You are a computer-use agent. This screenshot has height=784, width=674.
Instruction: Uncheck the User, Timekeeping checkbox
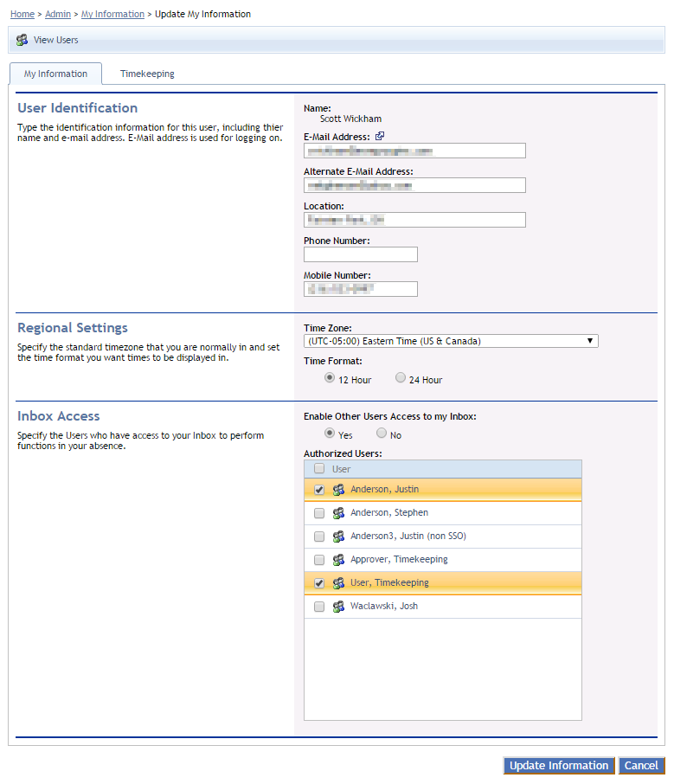point(319,583)
